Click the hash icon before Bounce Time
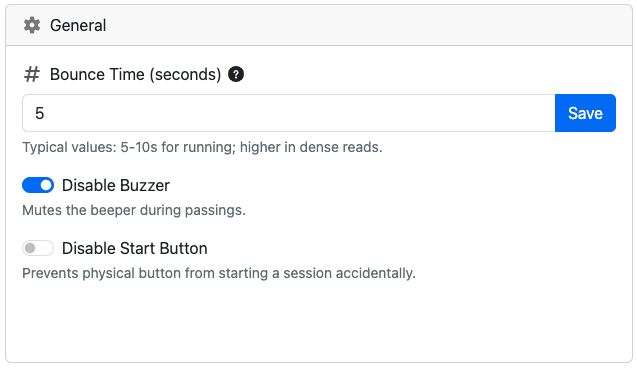The image size is (637, 368). [x=32, y=75]
